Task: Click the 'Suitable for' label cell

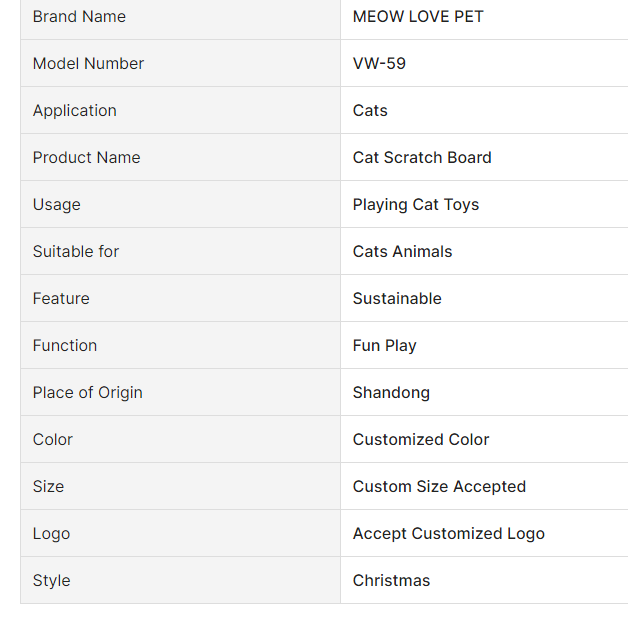Action: [x=76, y=251]
